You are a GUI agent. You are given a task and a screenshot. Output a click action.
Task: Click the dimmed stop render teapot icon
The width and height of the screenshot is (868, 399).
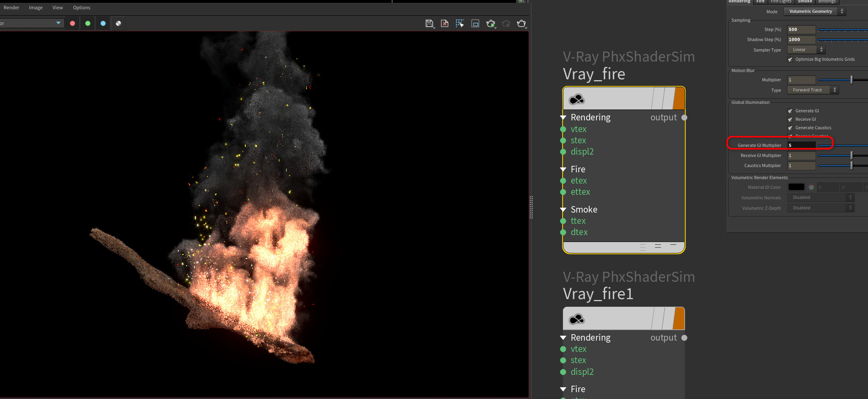[x=506, y=24]
